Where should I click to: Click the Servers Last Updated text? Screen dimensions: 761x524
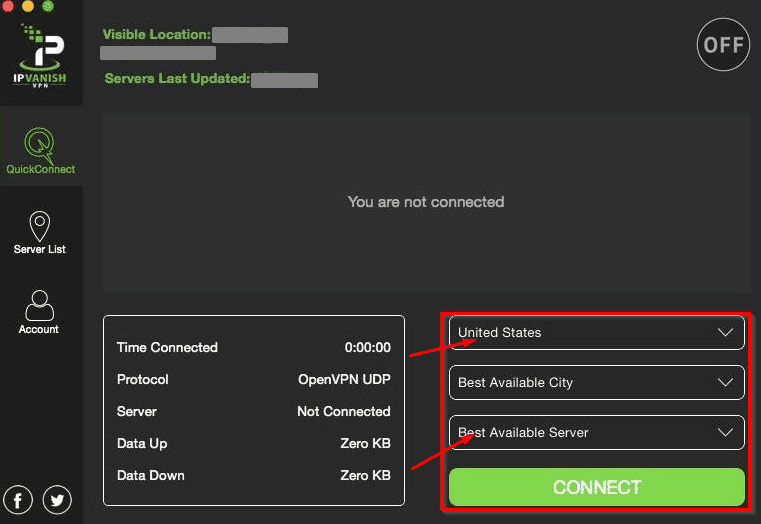pyautogui.click(x=177, y=78)
